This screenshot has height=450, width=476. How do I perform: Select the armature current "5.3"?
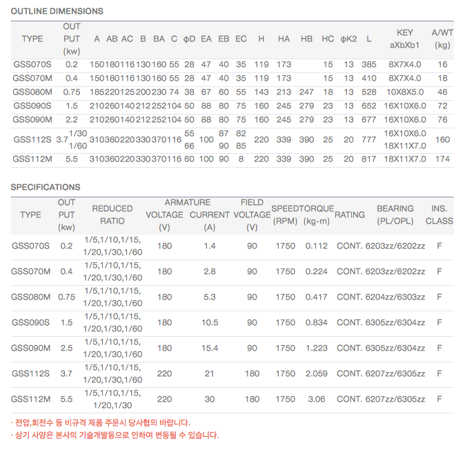coord(210,297)
